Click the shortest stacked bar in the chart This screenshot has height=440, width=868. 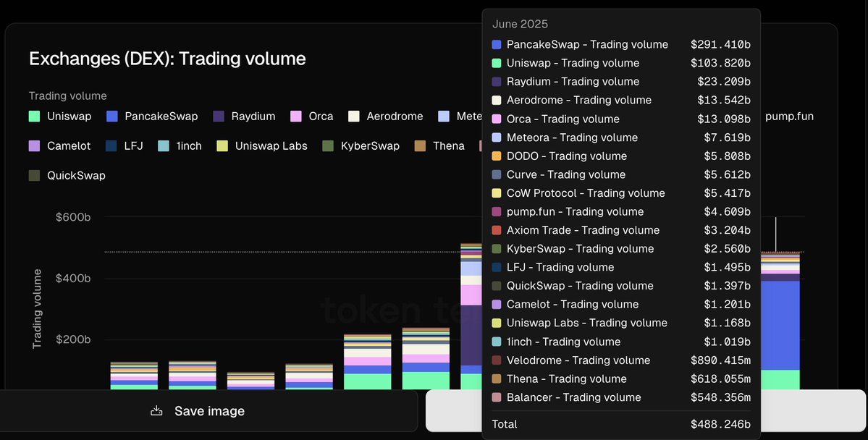click(x=250, y=381)
